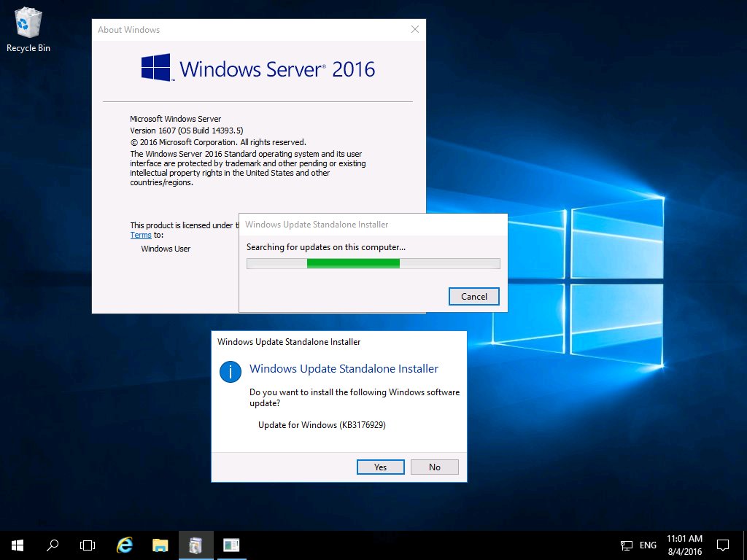Viewport: 747px width, 560px height.
Task: Click the Start button
Action: coord(16,545)
